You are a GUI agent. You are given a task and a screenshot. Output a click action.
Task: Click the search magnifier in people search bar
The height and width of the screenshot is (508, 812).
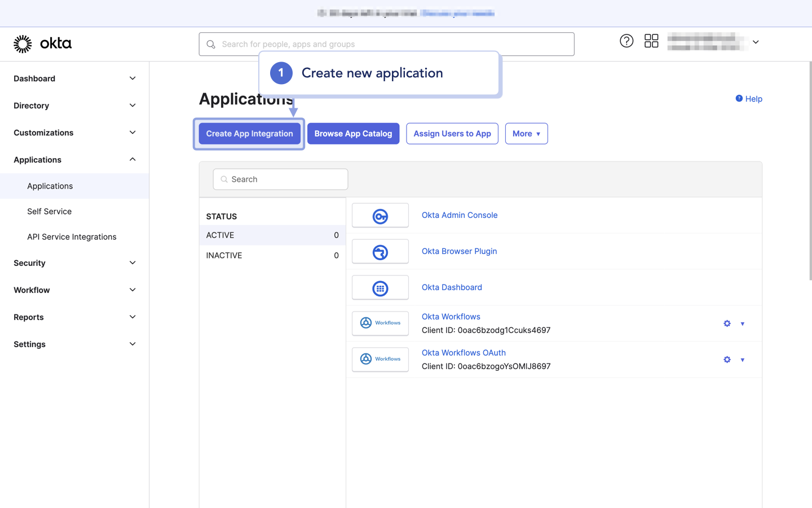[211, 43]
